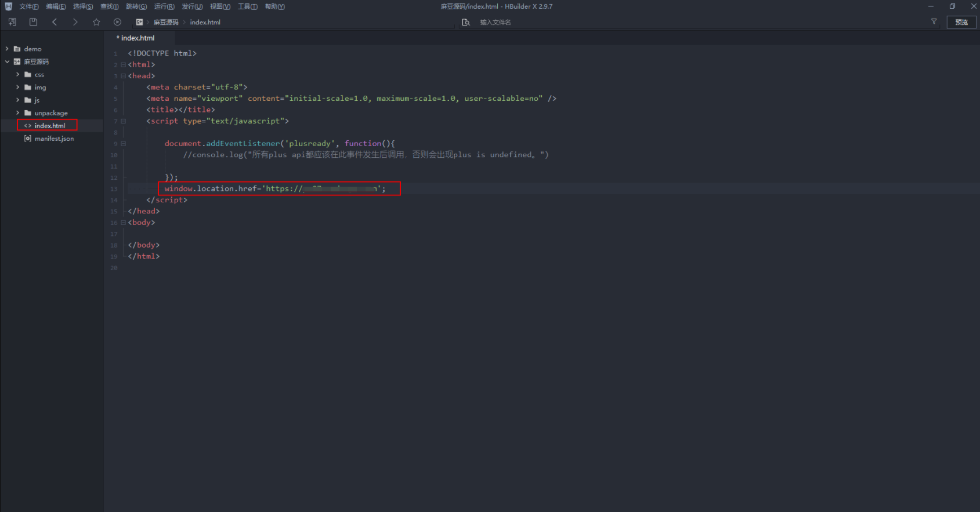Fold the html tag on line 2
The height and width of the screenshot is (512, 980).
[123, 64]
